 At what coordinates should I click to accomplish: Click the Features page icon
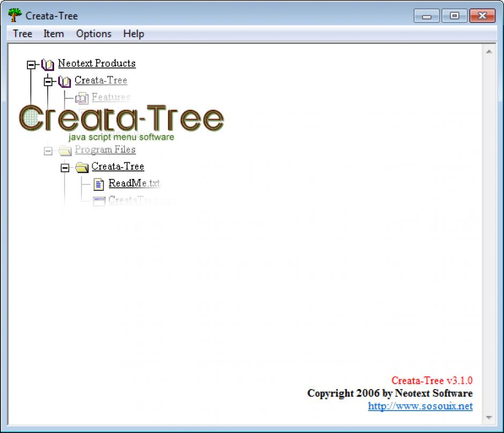[81, 98]
